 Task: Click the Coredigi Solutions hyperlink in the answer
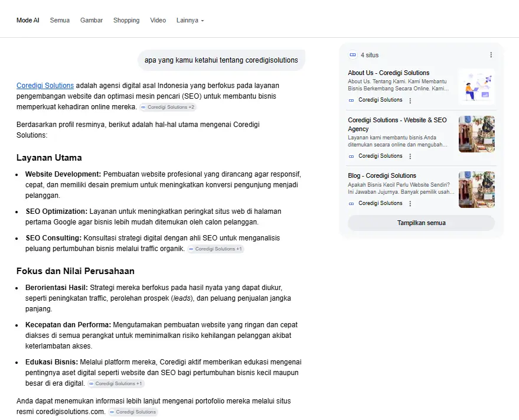pos(45,86)
